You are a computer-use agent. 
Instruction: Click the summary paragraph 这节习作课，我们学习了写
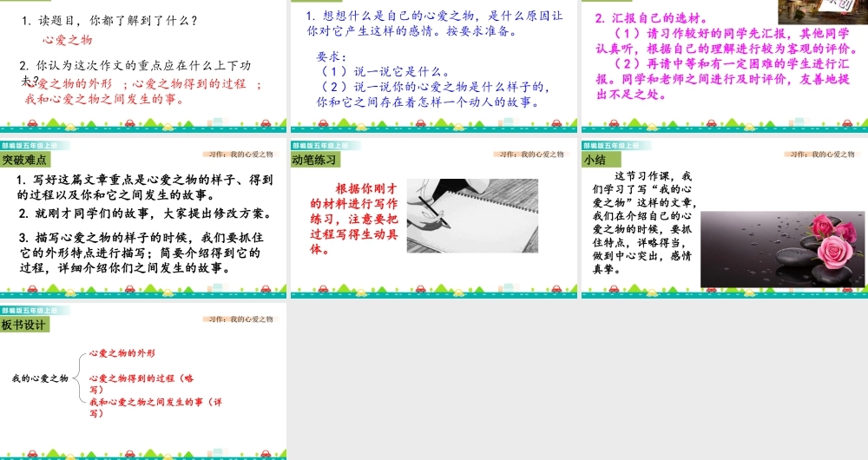click(643, 222)
